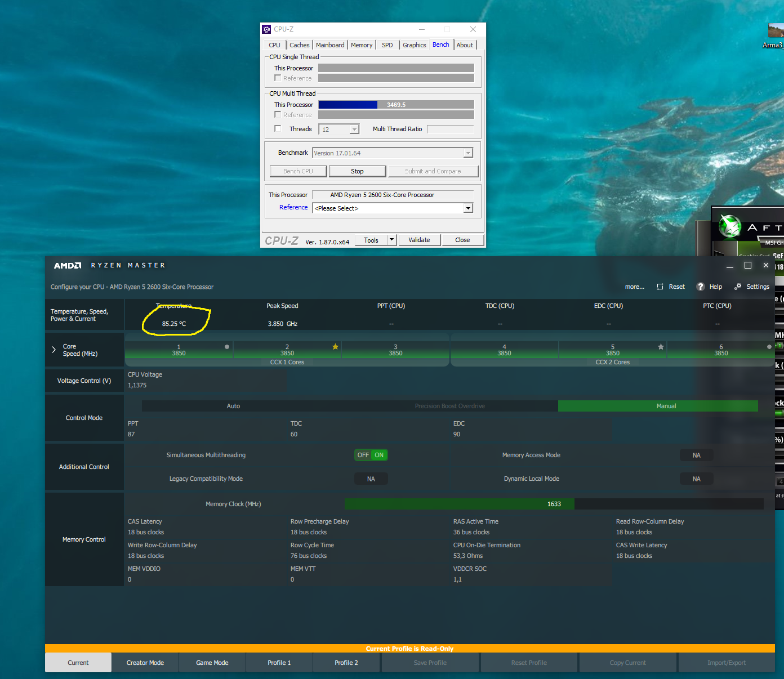Click the grey star on core 5
Image resolution: width=784 pixels, height=679 pixels.
coord(661,347)
